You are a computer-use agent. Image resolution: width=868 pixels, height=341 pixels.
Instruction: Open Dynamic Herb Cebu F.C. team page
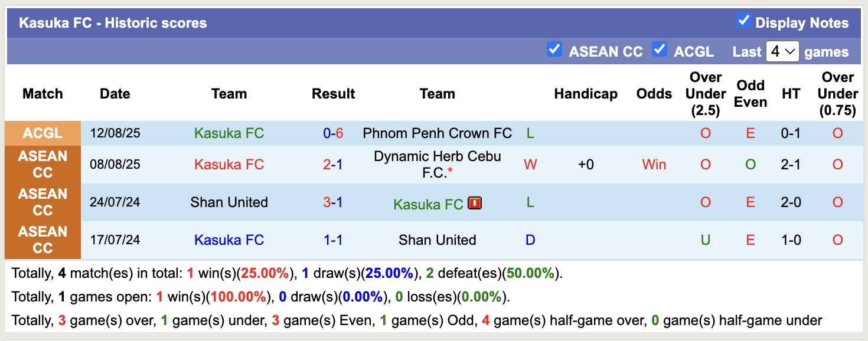point(437,165)
